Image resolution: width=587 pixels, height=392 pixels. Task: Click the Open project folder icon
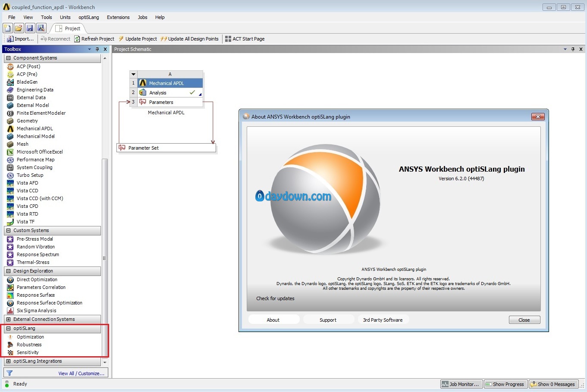click(19, 28)
